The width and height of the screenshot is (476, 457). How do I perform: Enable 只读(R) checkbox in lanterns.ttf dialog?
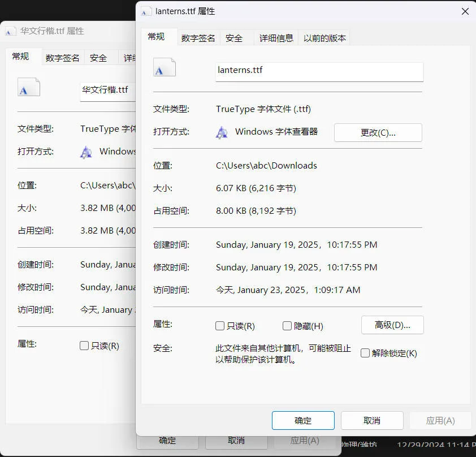(x=220, y=326)
